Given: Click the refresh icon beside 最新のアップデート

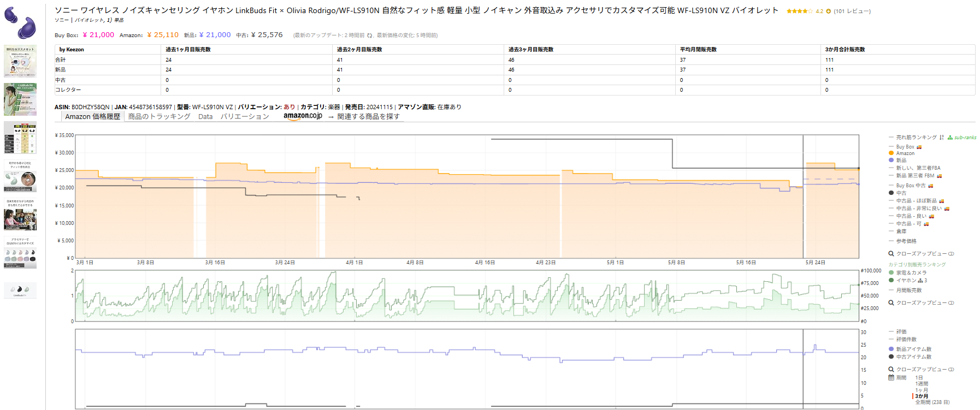Looking at the screenshot, I should [370, 35].
